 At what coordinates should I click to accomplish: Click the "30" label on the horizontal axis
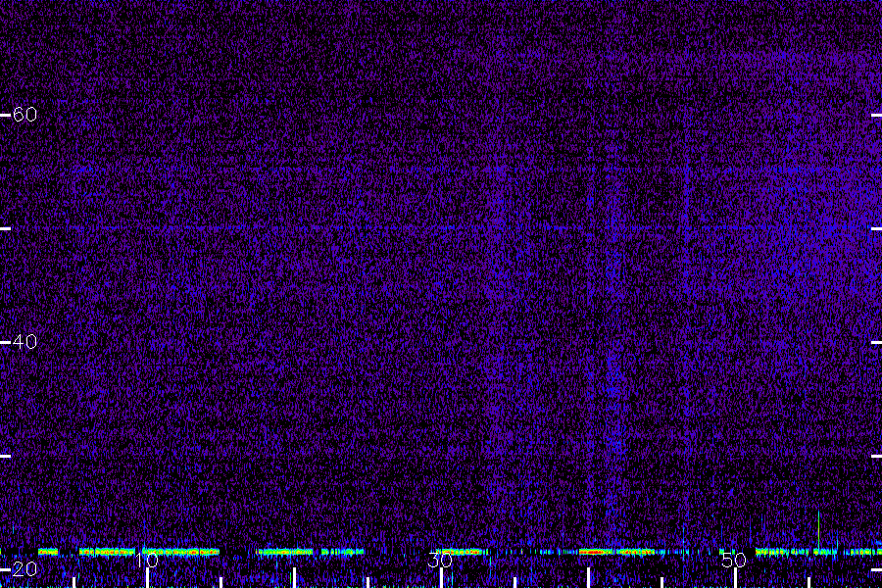coord(440,560)
